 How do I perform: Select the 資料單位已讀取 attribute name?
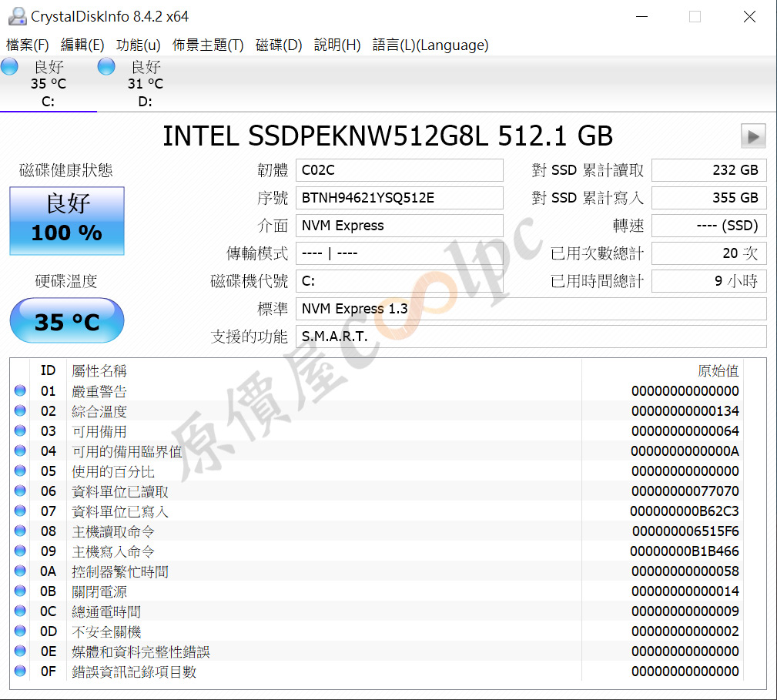(x=120, y=491)
